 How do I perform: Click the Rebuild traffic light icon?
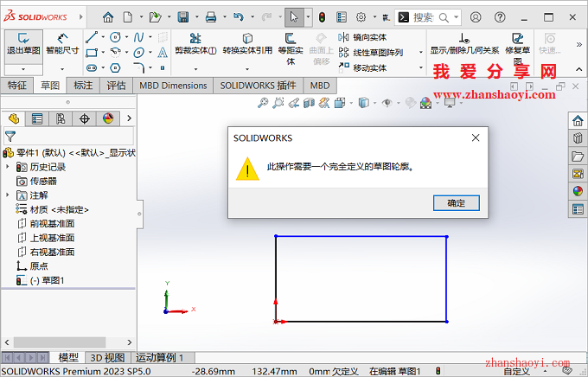(x=322, y=17)
